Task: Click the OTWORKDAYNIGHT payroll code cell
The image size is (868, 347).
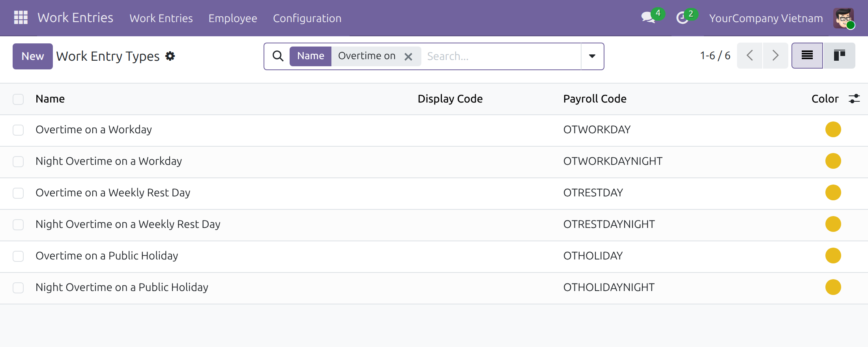Action: point(613,161)
